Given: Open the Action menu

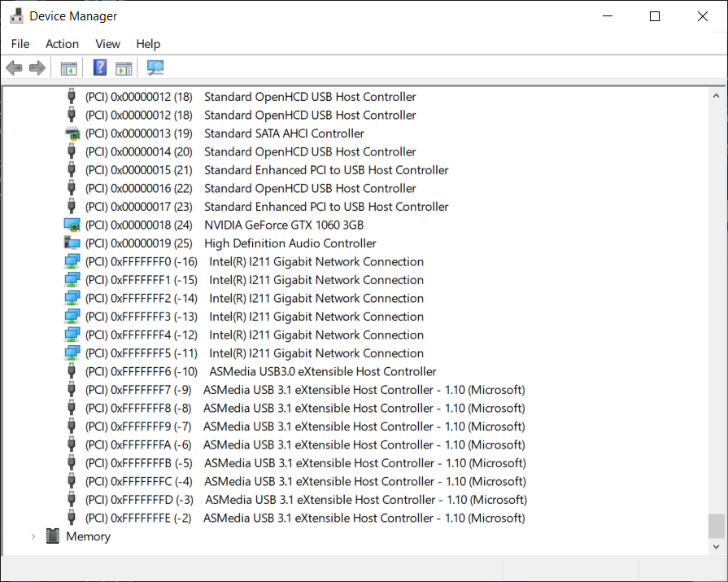Looking at the screenshot, I should (62, 44).
